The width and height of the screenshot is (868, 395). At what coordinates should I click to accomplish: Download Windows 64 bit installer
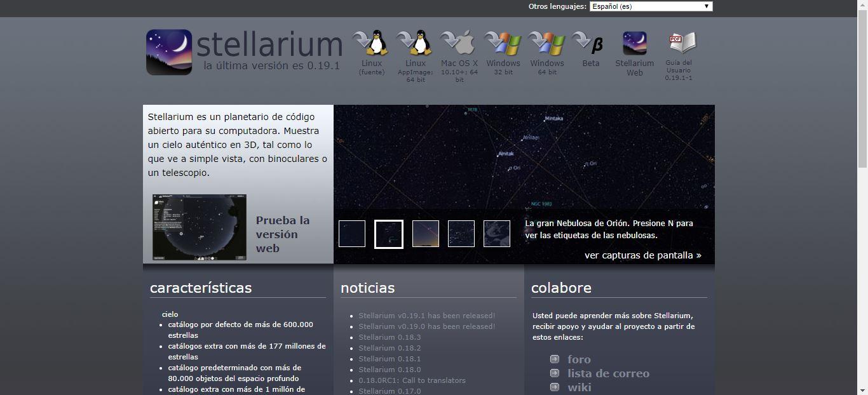click(x=547, y=53)
